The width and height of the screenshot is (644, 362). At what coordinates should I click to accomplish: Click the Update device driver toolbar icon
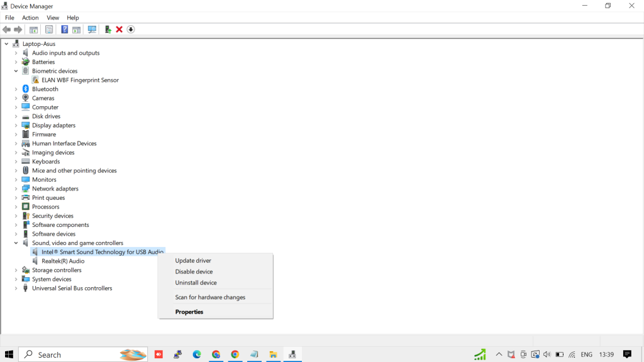coord(108,30)
